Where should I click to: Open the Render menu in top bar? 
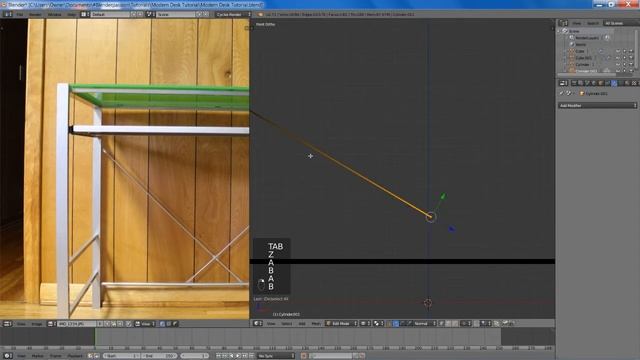(35, 14)
